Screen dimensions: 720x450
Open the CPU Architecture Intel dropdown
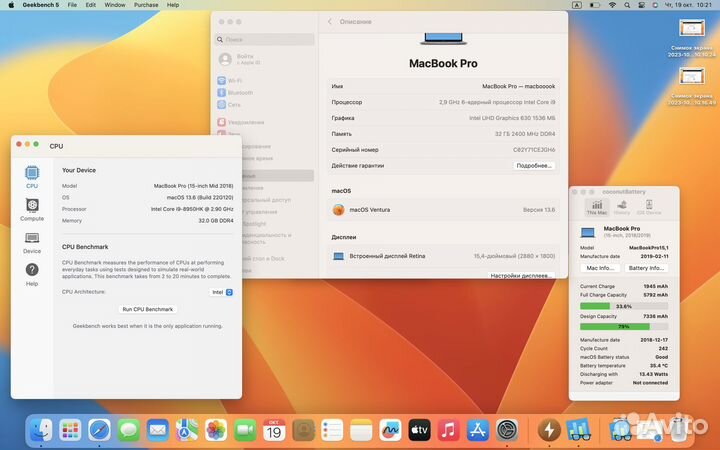point(222,292)
